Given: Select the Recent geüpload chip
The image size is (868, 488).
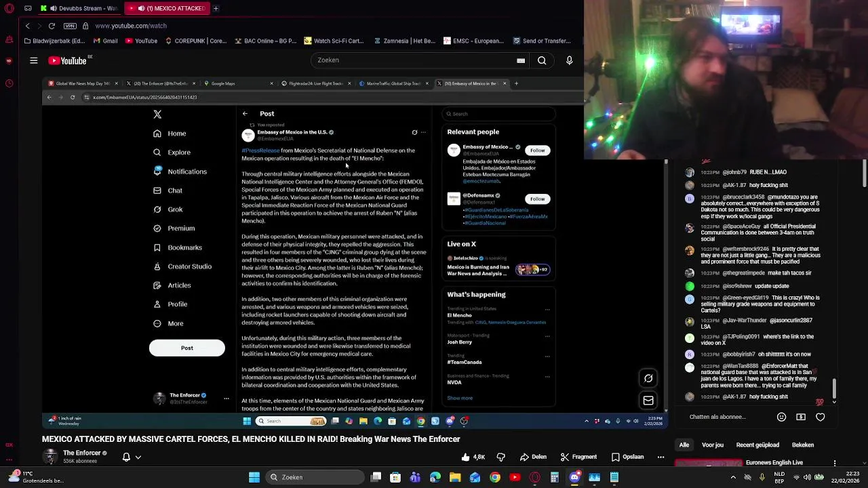Looking at the screenshot, I should coord(757,445).
